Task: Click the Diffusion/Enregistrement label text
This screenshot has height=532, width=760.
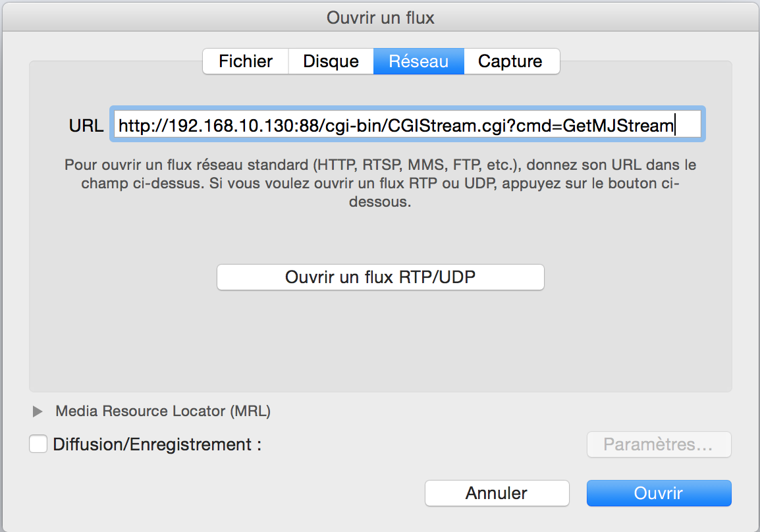Action: tap(157, 444)
